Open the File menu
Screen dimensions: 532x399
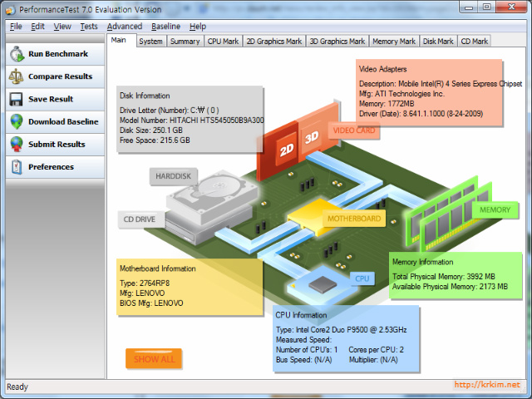(16, 27)
